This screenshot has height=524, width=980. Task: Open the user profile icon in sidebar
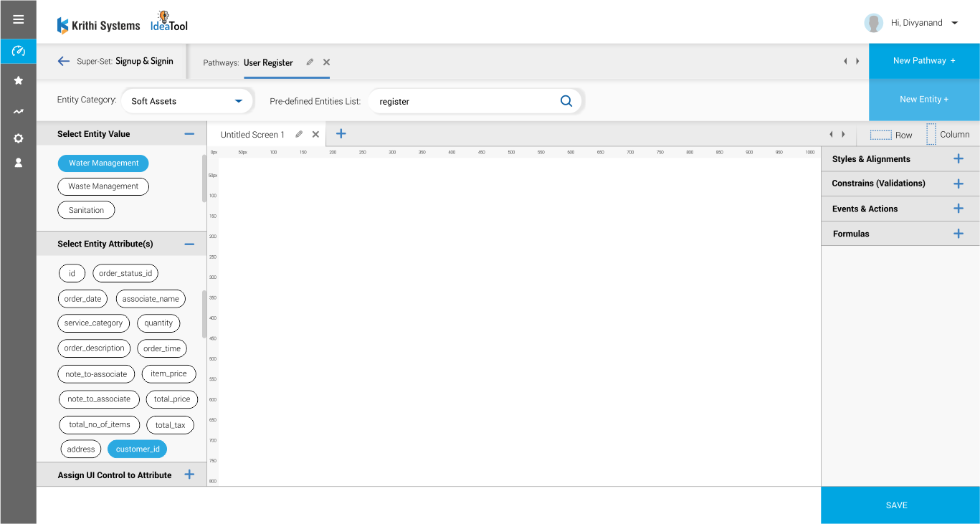(19, 163)
